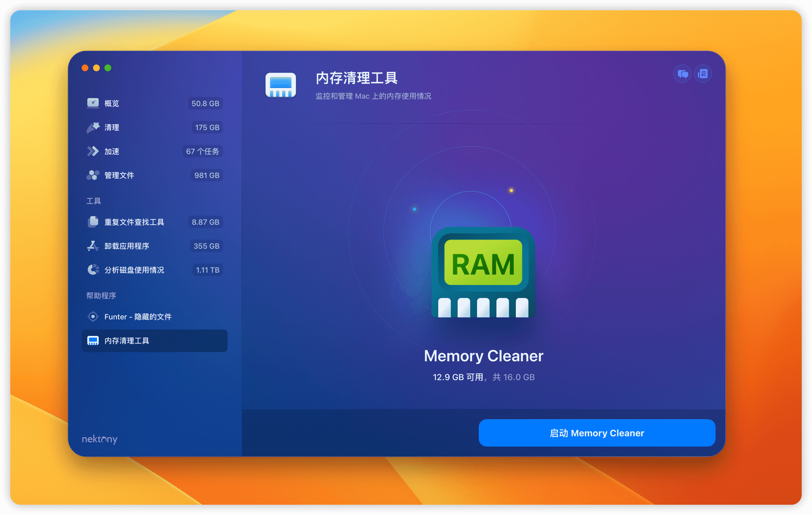Select 清理 in the sidebar
This screenshot has width=812, height=515.
pos(154,127)
